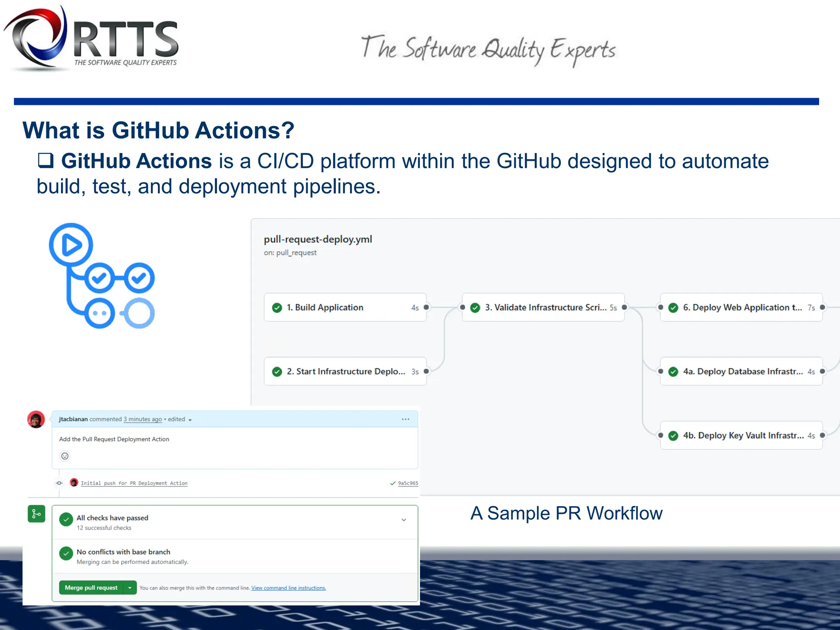
Task: Open the '4a. Deploy Database Infrastr...' job
Action: pos(742,371)
